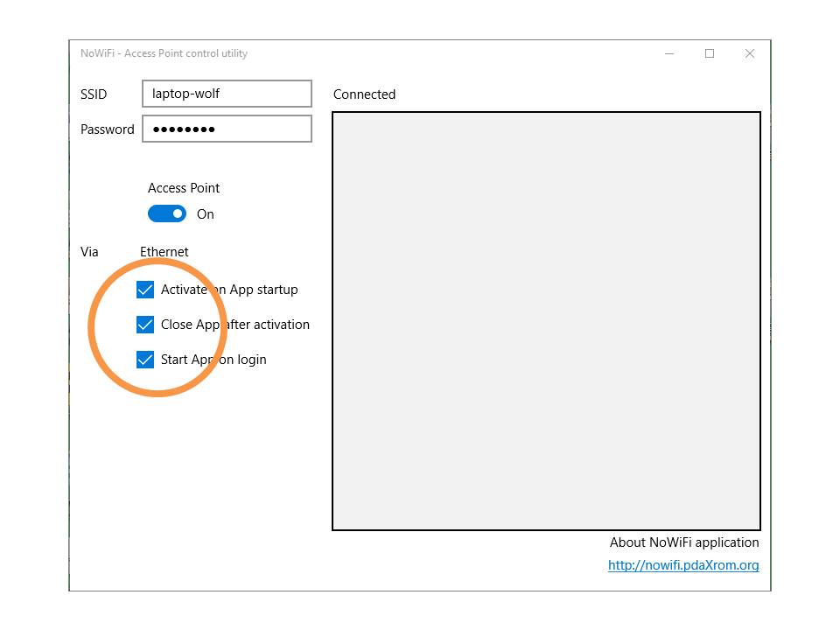Uncheck the Activate on App startup checkbox

(x=145, y=290)
